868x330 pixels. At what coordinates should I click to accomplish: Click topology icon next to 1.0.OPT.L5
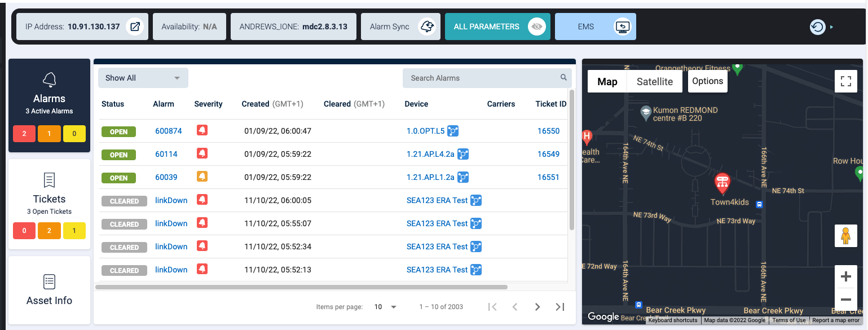tap(453, 131)
